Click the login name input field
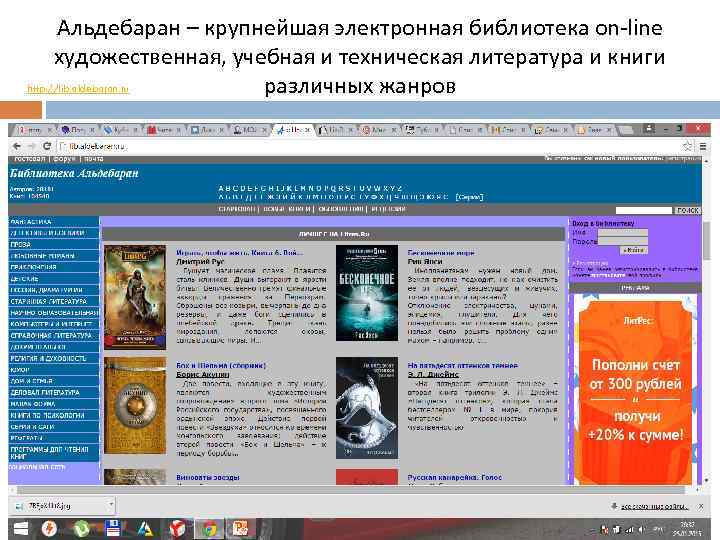The image size is (720, 540). pyautogui.click(x=622, y=232)
